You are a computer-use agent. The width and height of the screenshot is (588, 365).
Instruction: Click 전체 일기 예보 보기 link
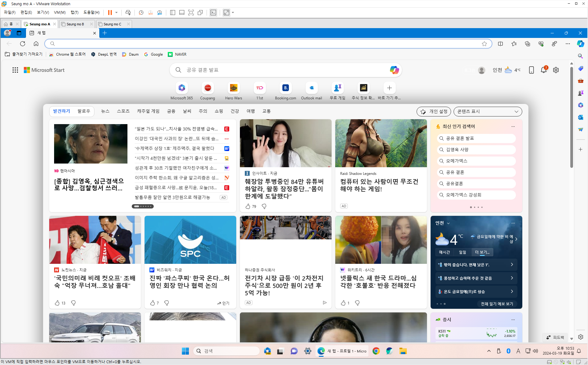[497, 304]
